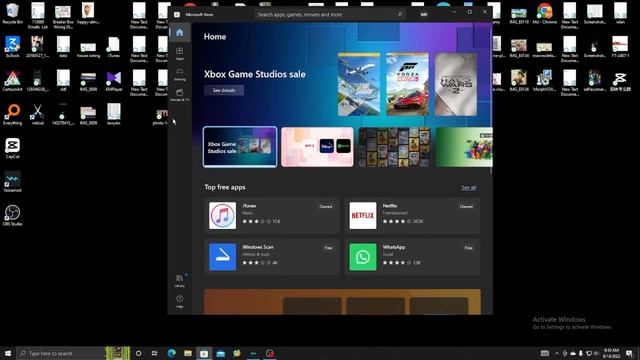Click the taskbar clock and date
The height and width of the screenshot is (360, 640).
click(x=611, y=353)
